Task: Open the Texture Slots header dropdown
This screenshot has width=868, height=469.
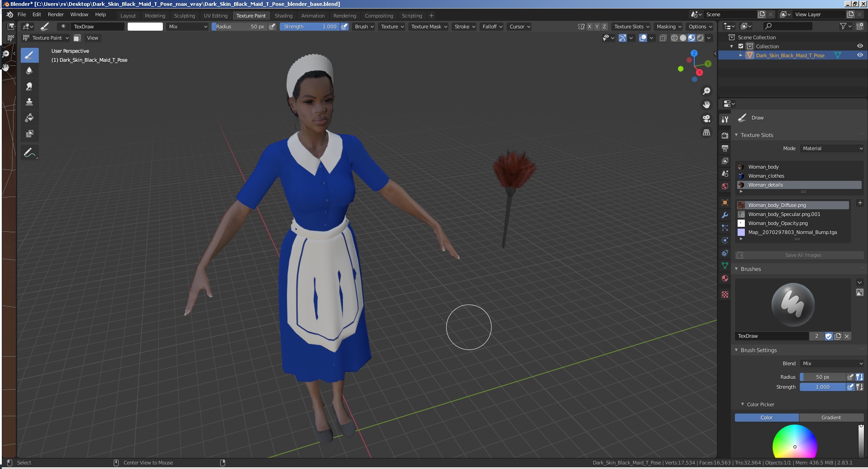Action: 632,27
